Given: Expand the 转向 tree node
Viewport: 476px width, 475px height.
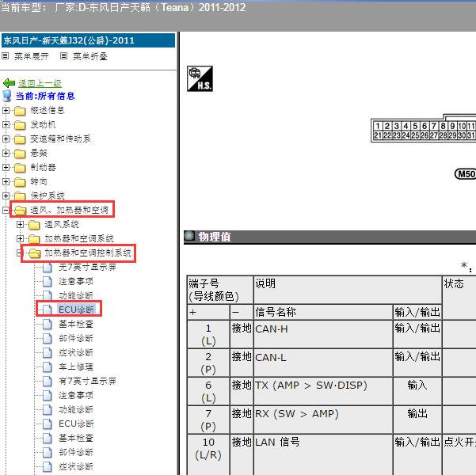Looking at the screenshot, I should point(6,181).
